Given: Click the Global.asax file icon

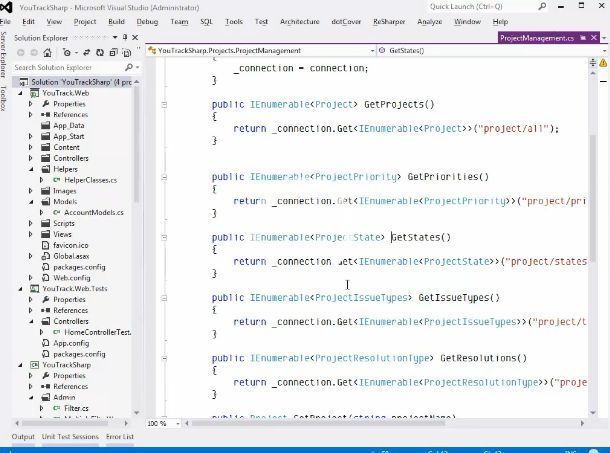Looking at the screenshot, I should click(46, 256).
